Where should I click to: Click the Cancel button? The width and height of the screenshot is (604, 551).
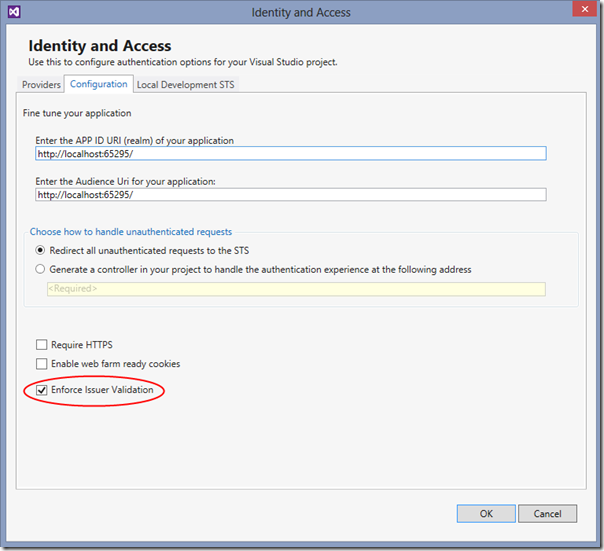[547, 514]
